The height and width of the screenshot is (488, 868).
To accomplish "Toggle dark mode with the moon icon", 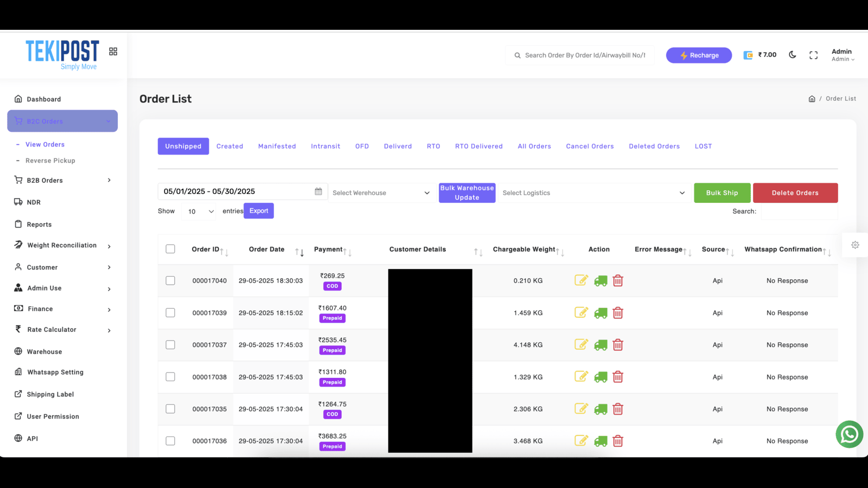I will [x=792, y=54].
